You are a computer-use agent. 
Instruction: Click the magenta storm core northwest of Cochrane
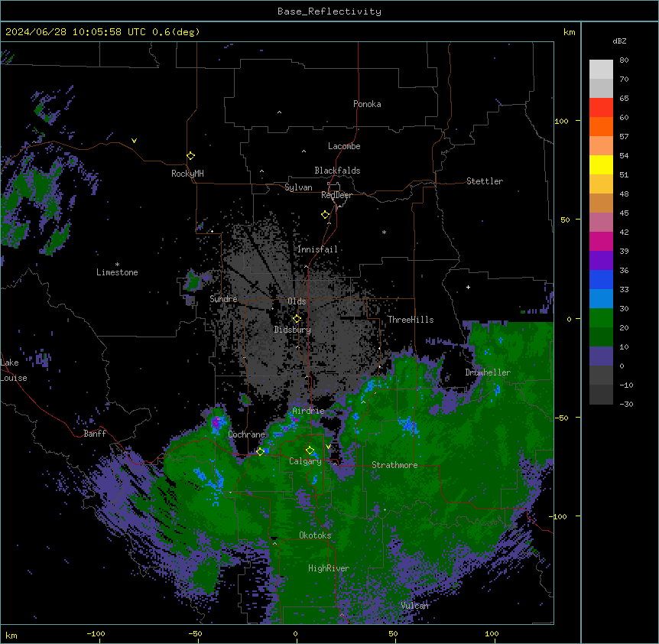[216, 421]
